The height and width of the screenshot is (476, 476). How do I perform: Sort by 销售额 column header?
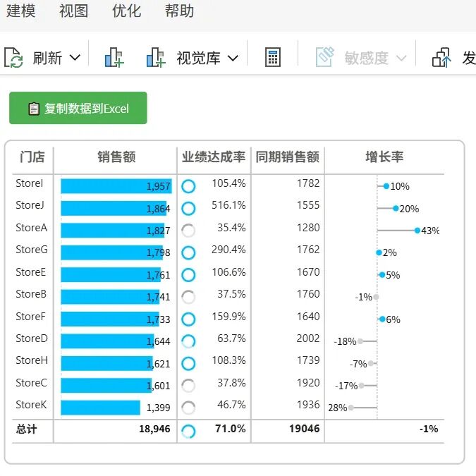tap(116, 157)
